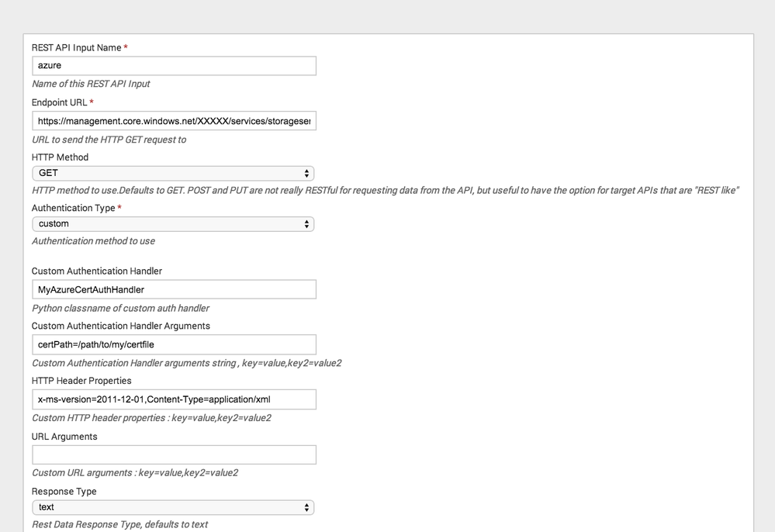The width and height of the screenshot is (775, 532).
Task: Select the Custom Authentication Handler input
Action: click(x=174, y=290)
